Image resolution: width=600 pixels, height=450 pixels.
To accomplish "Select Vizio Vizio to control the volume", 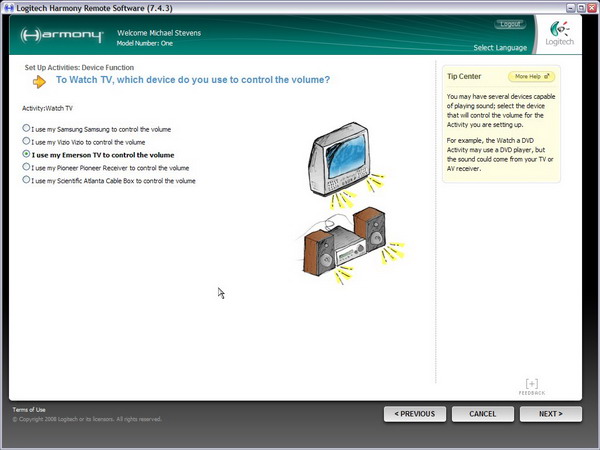I will [26, 142].
